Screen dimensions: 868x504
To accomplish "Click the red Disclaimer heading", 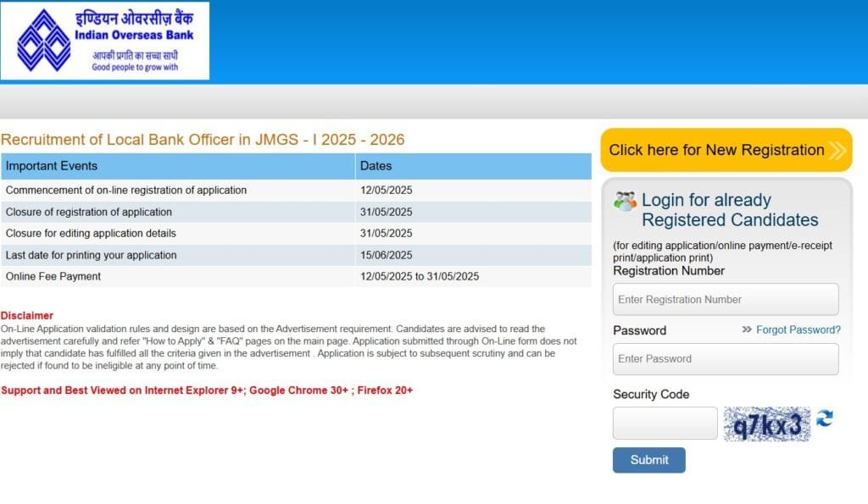I will tap(27, 316).
